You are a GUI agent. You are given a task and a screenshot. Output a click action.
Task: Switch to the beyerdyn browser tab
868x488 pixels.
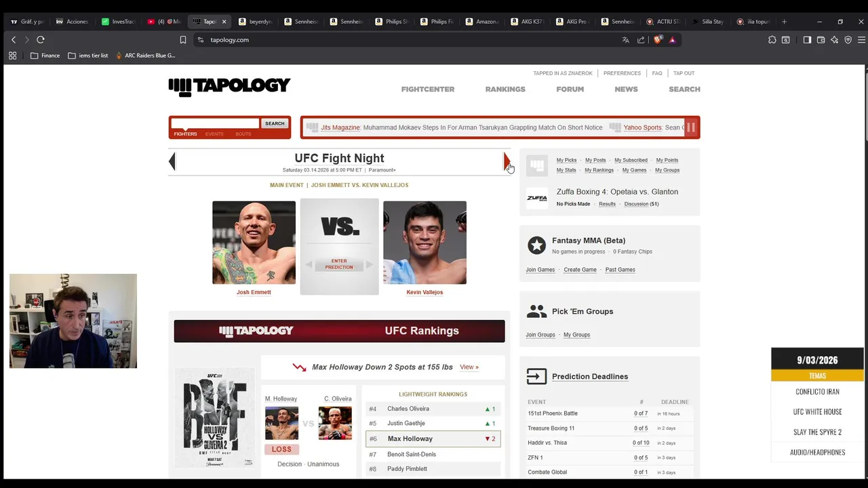pyautogui.click(x=255, y=22)
